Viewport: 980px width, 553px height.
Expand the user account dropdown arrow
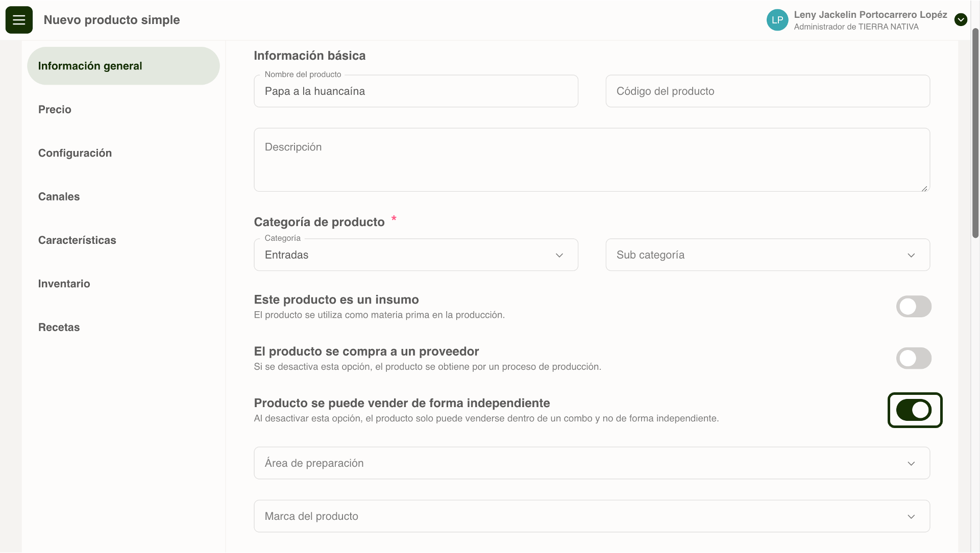tap(961, 20)
